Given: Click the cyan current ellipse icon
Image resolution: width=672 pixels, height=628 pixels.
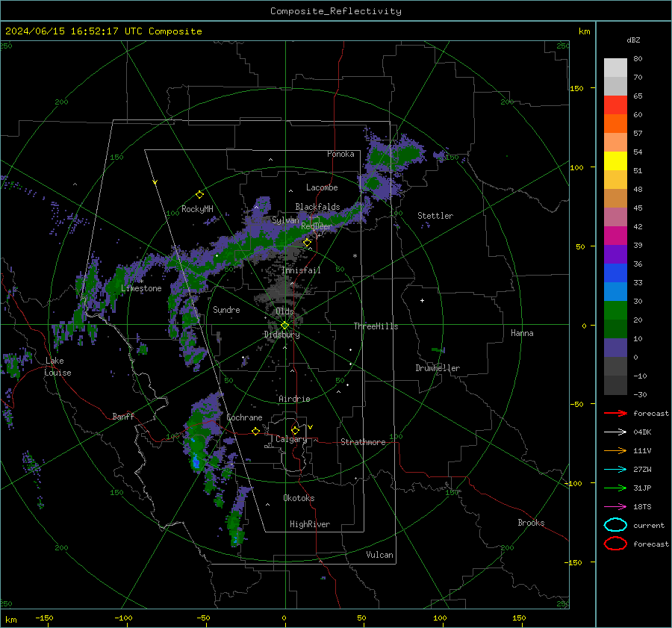Looking at the screenshot, I should 615,525.
